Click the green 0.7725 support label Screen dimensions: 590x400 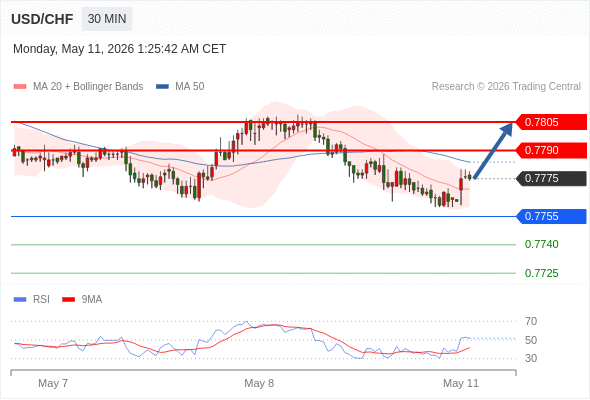coord(541,273)
